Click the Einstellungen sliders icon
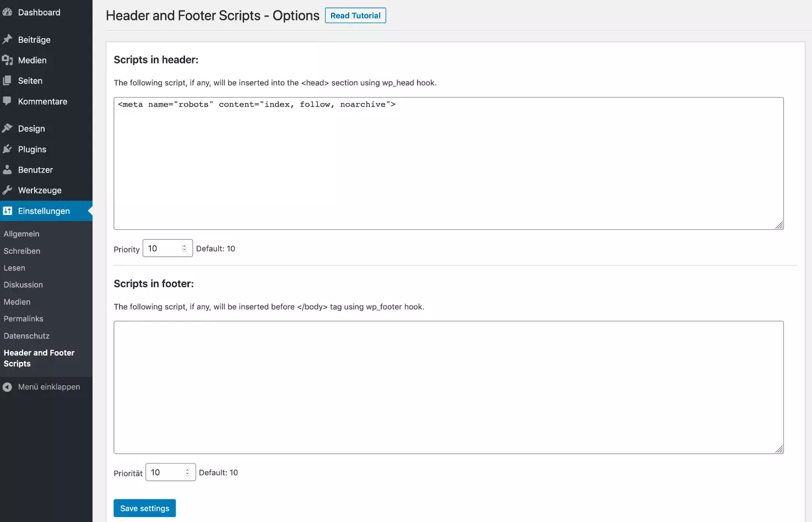This screenshot has height=522, width=812. point(7,211)
